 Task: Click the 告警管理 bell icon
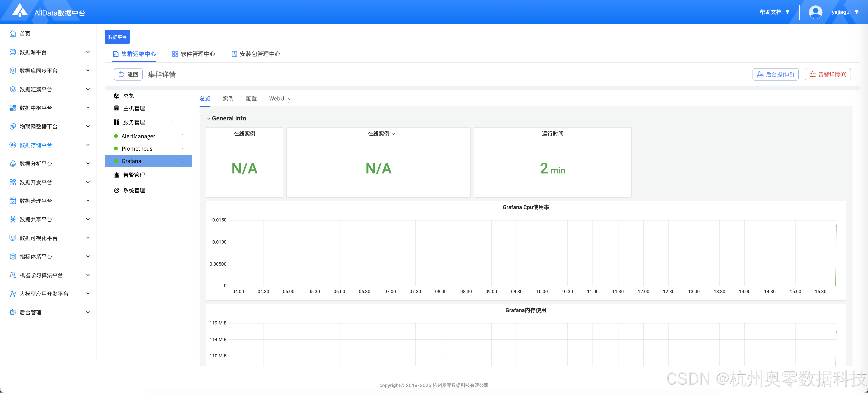tap(117, 175)
